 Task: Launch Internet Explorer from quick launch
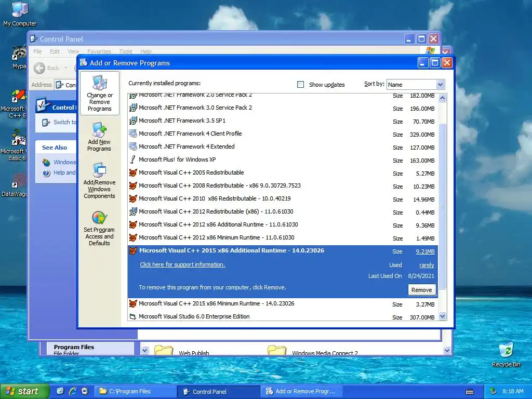tap(73, 391)
